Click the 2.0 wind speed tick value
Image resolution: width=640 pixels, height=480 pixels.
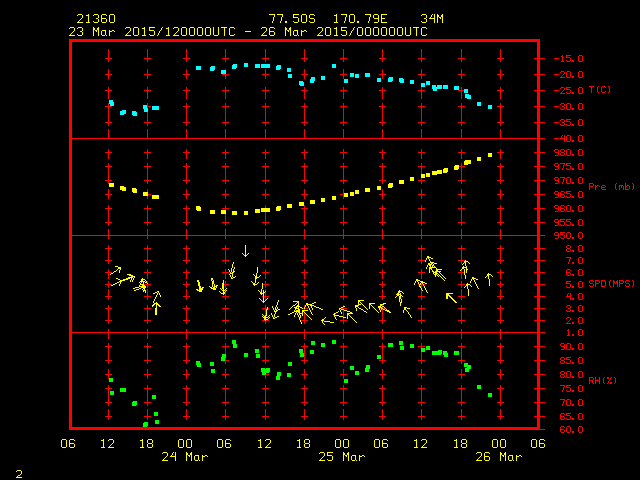pyautogui.click(x=574, y=321)
